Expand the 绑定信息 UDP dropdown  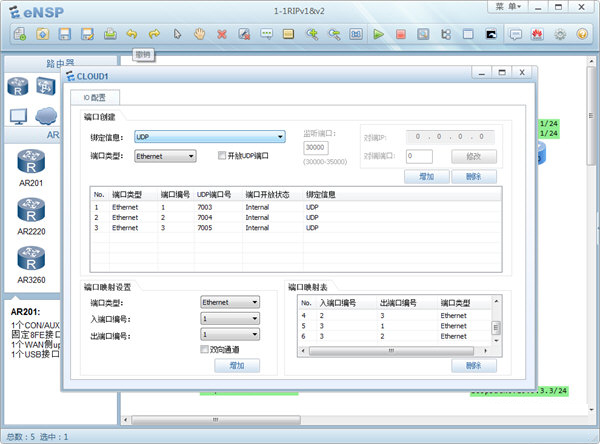pyautogui.click(x=210, y=137)
